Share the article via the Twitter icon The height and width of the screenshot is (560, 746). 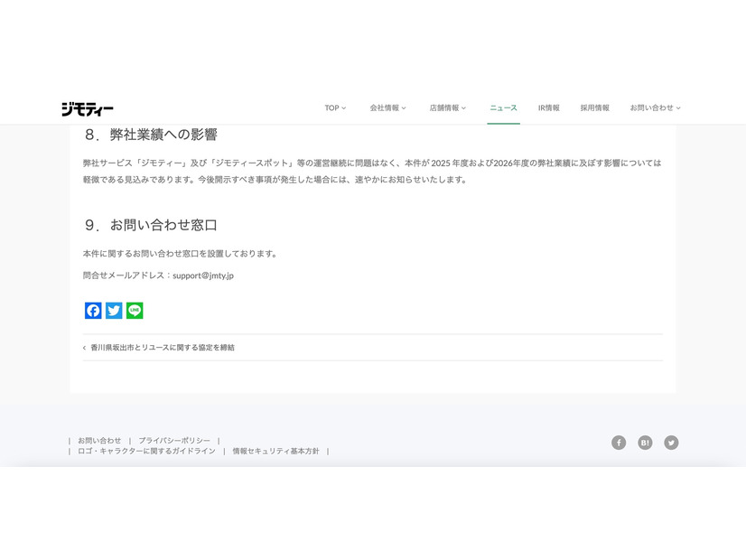click(114, 310)
